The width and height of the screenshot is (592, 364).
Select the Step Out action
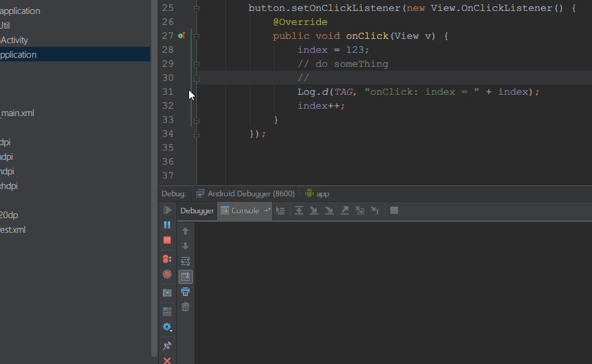tap(344, 210)
